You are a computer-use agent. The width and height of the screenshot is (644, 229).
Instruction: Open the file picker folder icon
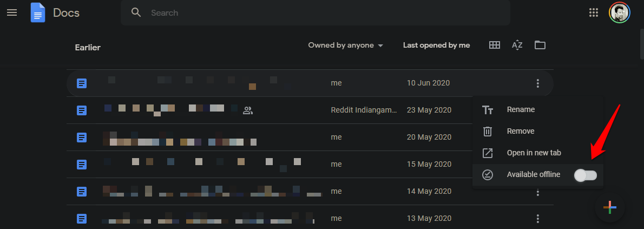point(540,45)
